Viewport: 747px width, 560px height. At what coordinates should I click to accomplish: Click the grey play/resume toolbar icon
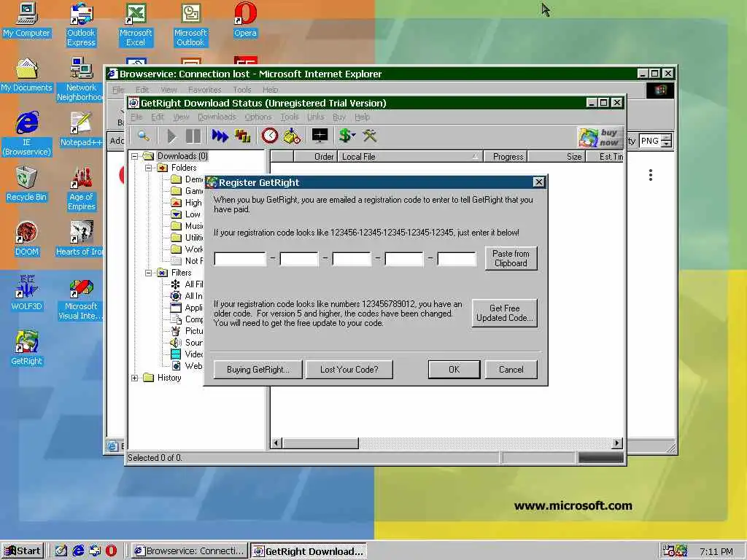click(171, 136)
